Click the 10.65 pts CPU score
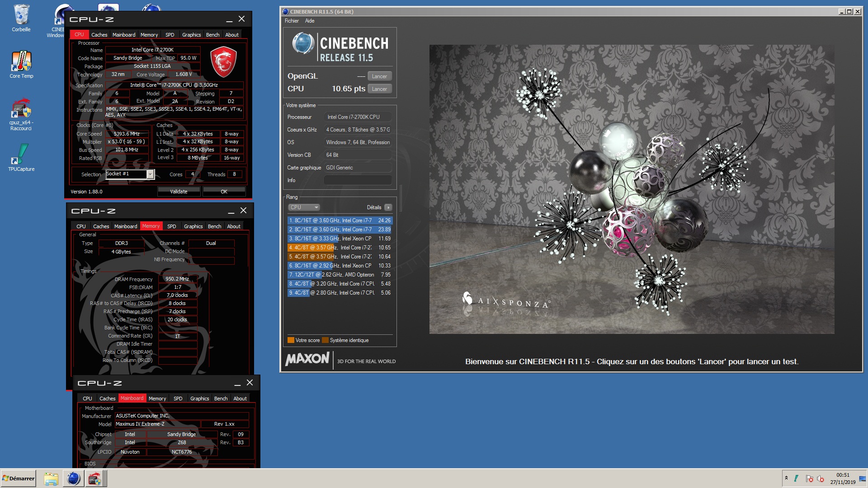This screenshot has height=488, width=868. pyautogui.click(x=348, y=89)
